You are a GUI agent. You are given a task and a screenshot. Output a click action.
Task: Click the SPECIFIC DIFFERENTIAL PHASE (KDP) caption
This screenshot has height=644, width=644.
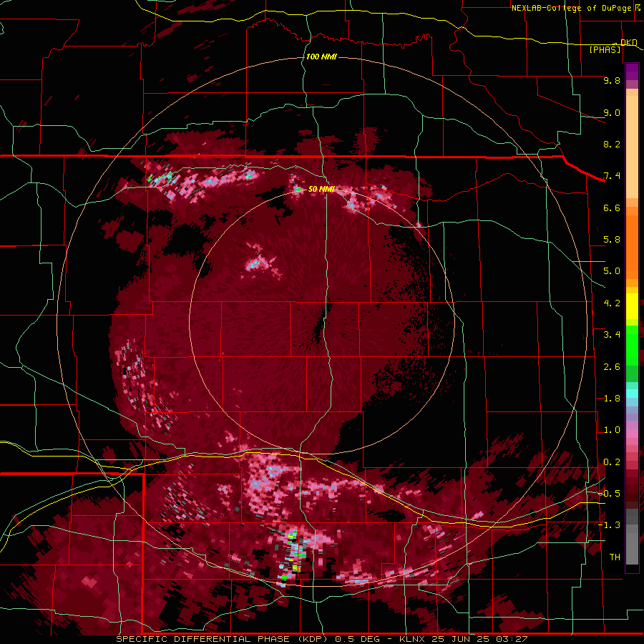coord(223,639)
